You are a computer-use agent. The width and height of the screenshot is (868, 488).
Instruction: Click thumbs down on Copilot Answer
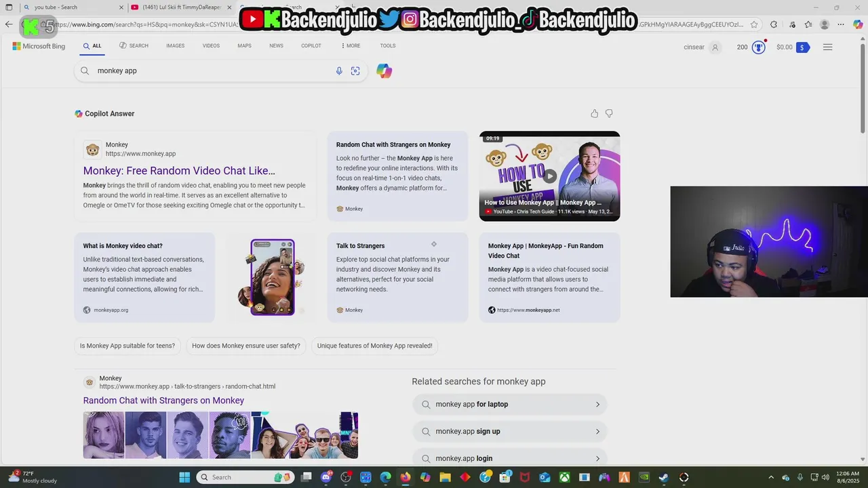609,114
